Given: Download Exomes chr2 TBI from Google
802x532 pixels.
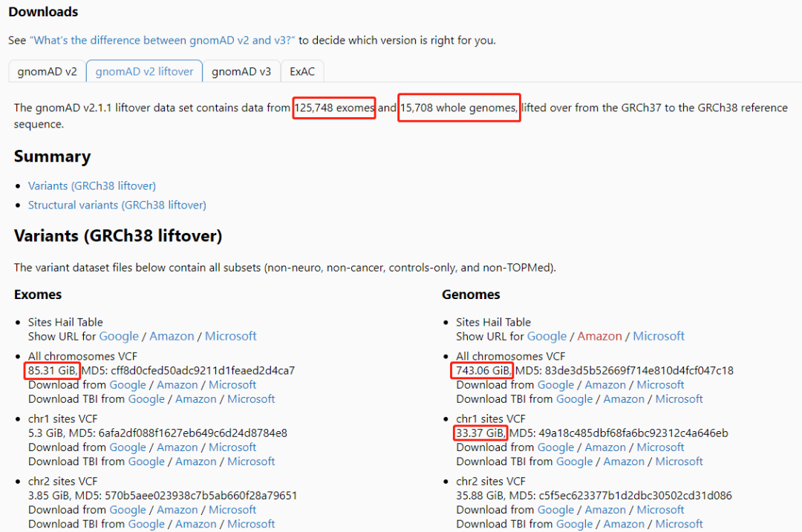Looking at the screenshot, I should coord(146,525).
